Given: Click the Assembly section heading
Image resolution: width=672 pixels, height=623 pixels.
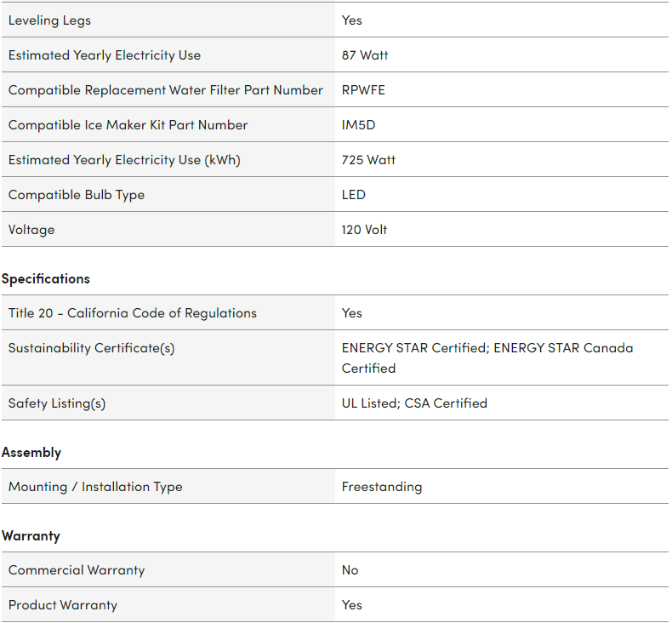Looking at the screenshot, I should pos(31,453).
